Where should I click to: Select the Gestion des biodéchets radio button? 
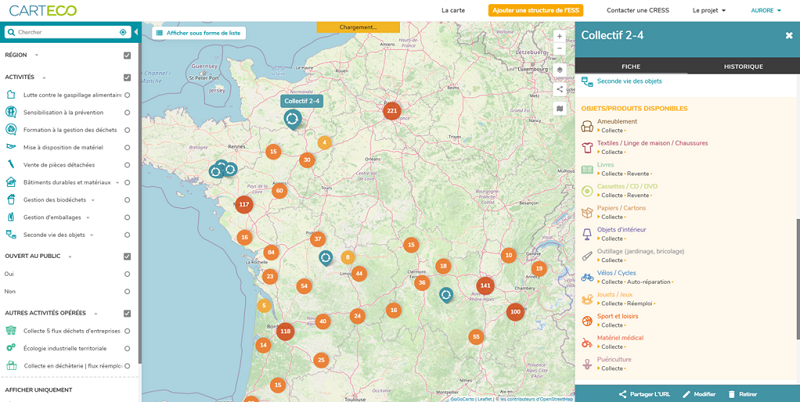[x=127, y=200]
